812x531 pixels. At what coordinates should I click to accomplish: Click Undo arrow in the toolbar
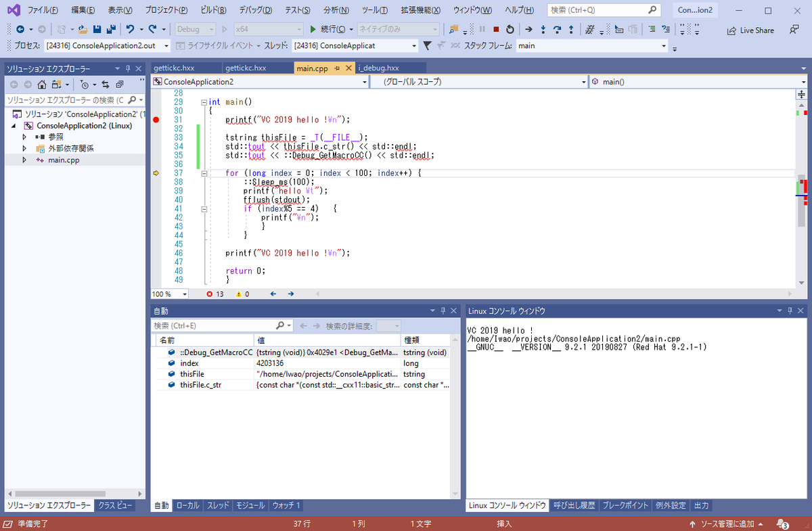[x=130, y=30]
